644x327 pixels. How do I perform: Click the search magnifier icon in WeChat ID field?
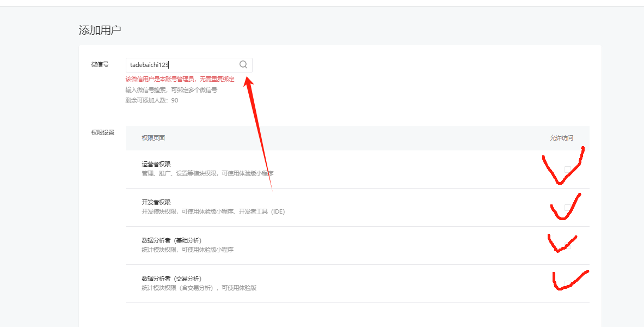[x=243, y=64]
